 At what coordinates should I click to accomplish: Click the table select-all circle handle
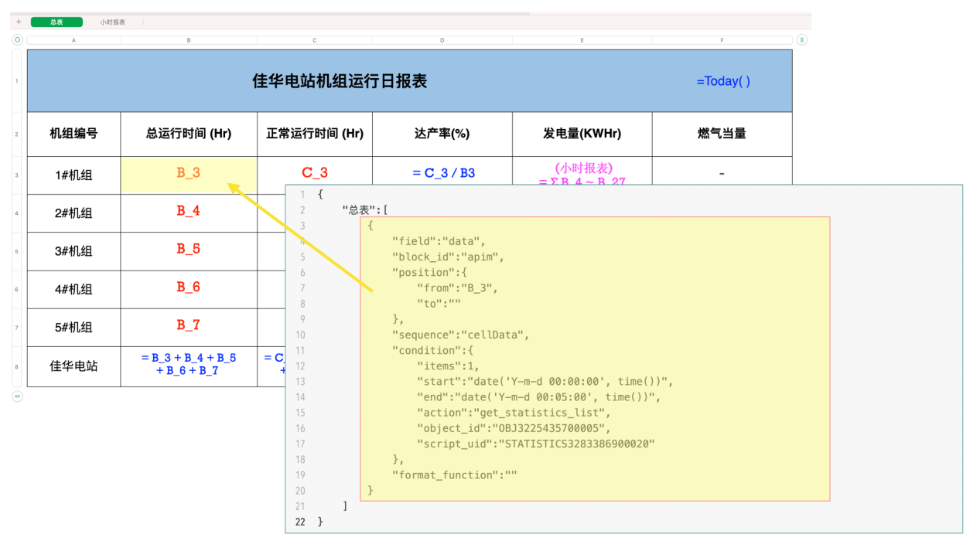click(x=17, y=39)
